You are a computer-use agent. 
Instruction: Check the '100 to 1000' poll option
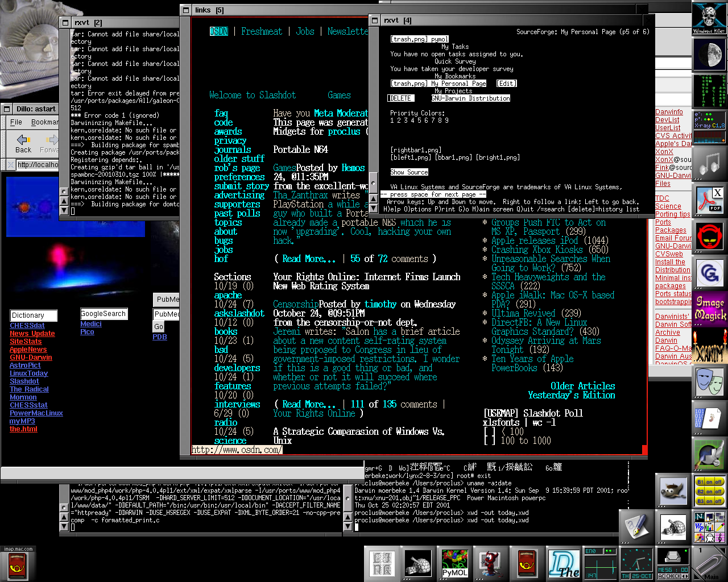[x=489, y=440]
